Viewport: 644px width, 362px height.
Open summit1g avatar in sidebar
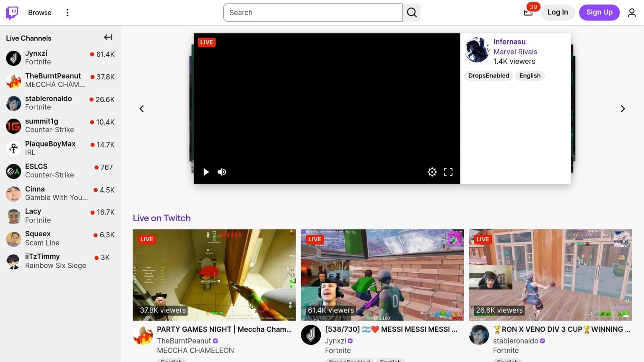[13, 126]
